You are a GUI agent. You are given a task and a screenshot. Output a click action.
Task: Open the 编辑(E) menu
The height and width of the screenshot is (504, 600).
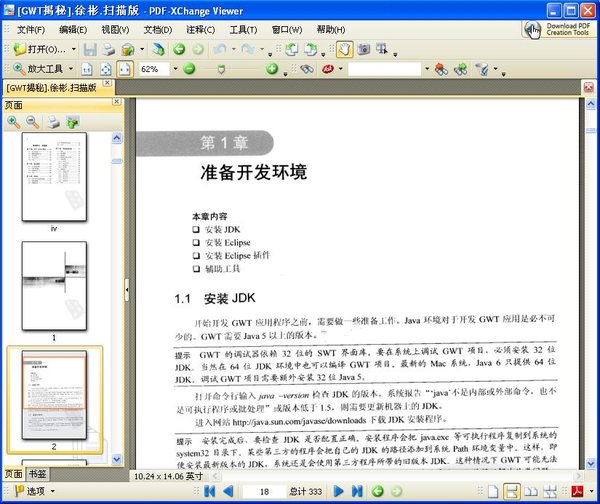[x=73, y=29]
